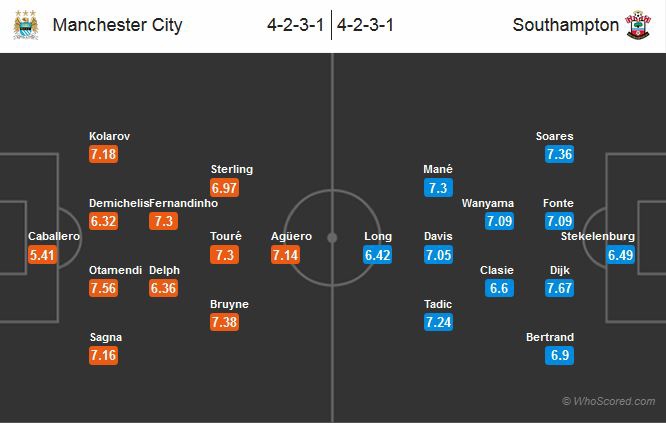Click the Manchester City club crest

tap(25, 25)
